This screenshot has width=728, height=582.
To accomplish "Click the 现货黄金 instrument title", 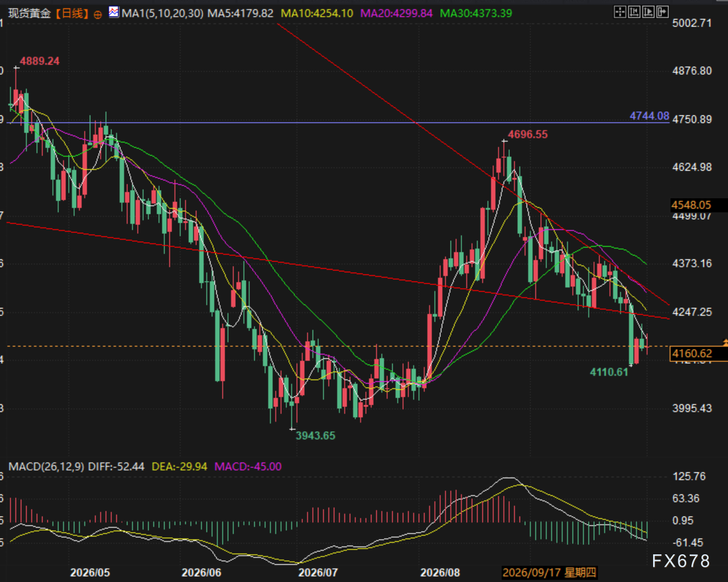I will [29, 13].
